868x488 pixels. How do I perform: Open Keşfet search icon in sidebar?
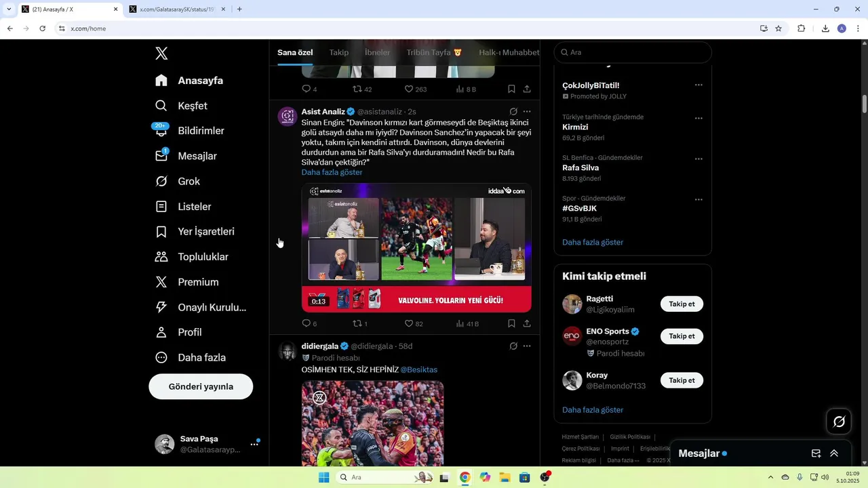pyautogui.click(x=161, y=106)
